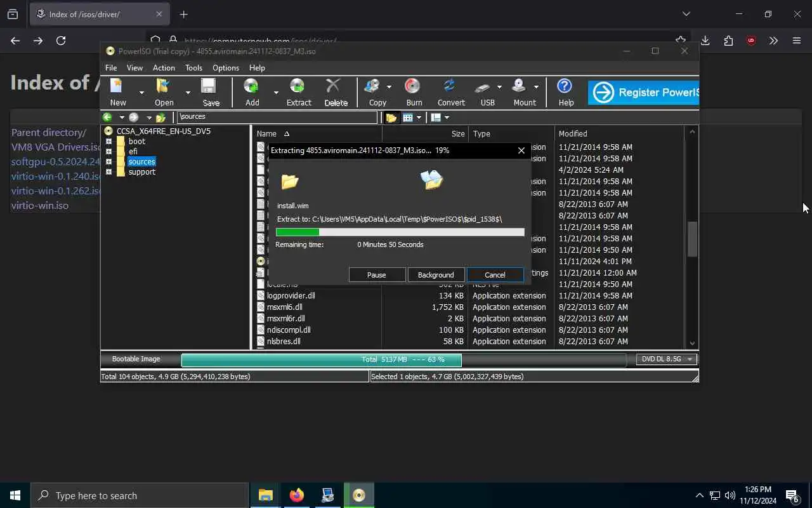Click the Convert toolbar icon
The width and height of the screenshot is (812, 508).
tap(450, 86)
